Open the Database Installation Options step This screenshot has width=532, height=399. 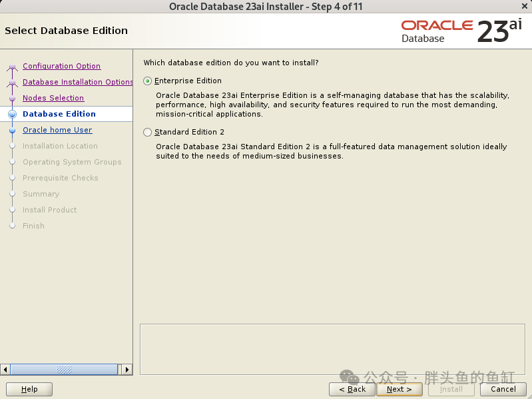click(x=77, y=82)
